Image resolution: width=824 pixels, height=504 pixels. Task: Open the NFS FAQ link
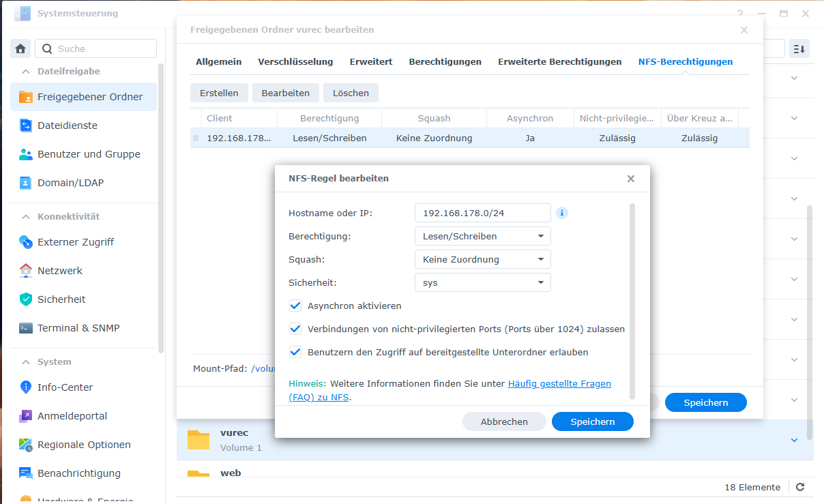[559, 384]
